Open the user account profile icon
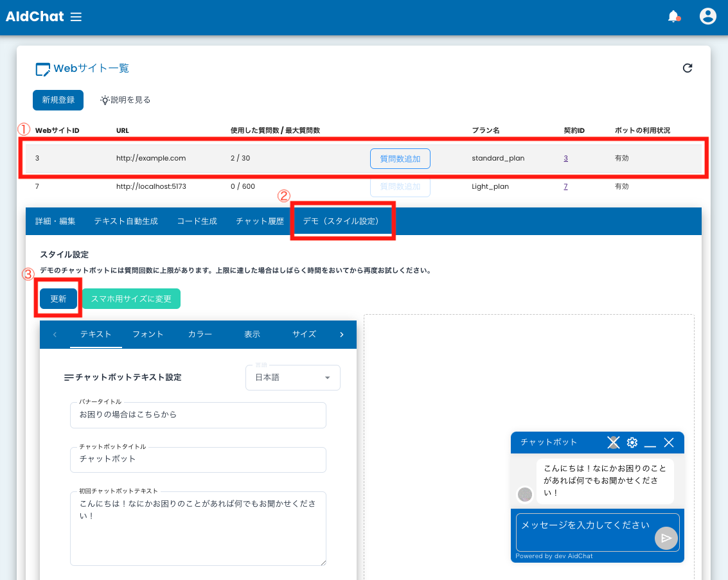This screenshot has height=580, width=728. 707,17
